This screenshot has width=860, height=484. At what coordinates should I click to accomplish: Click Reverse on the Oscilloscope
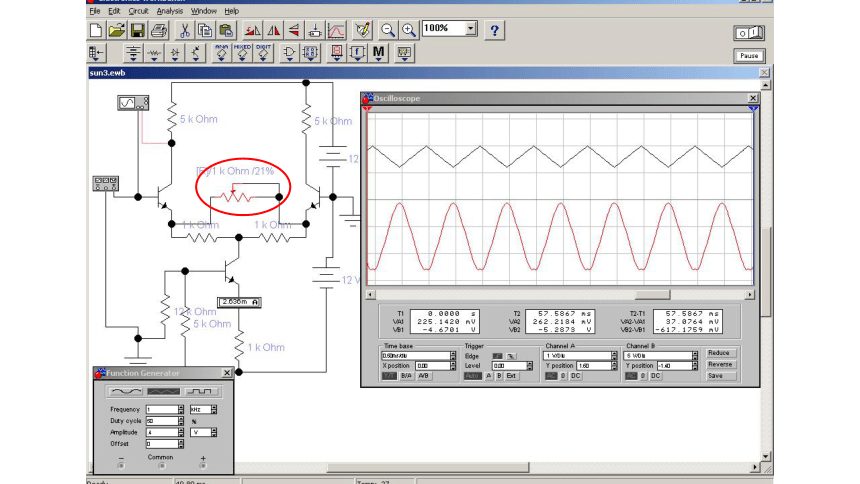point(720,364)
